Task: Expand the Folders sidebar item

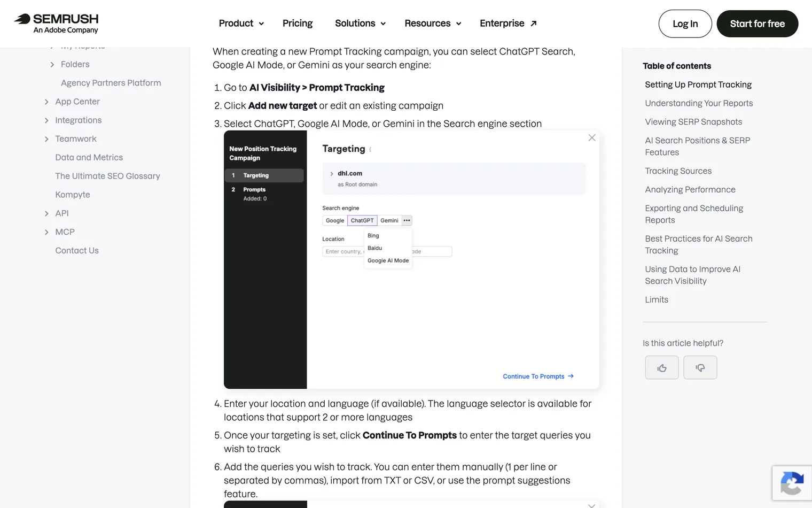Action: click(x=52, y=64)
